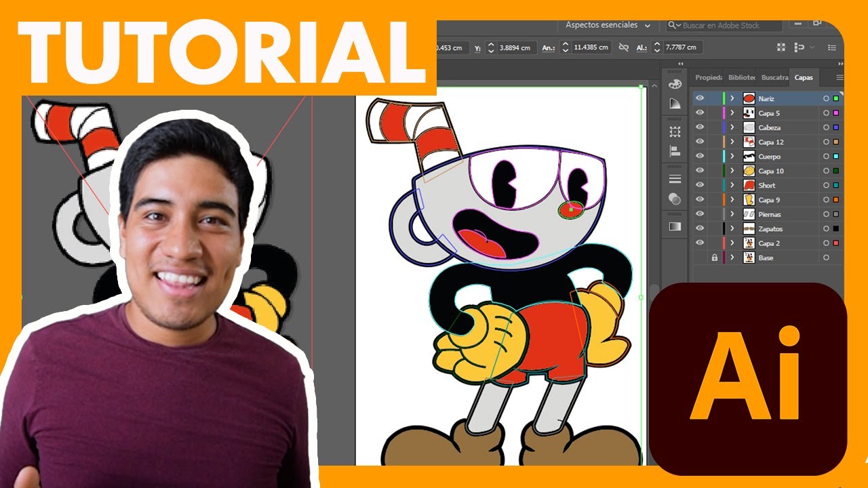The image size is (868, 488).
Task: Open the Gradient panel icon
Action: (x=675, y=226)
